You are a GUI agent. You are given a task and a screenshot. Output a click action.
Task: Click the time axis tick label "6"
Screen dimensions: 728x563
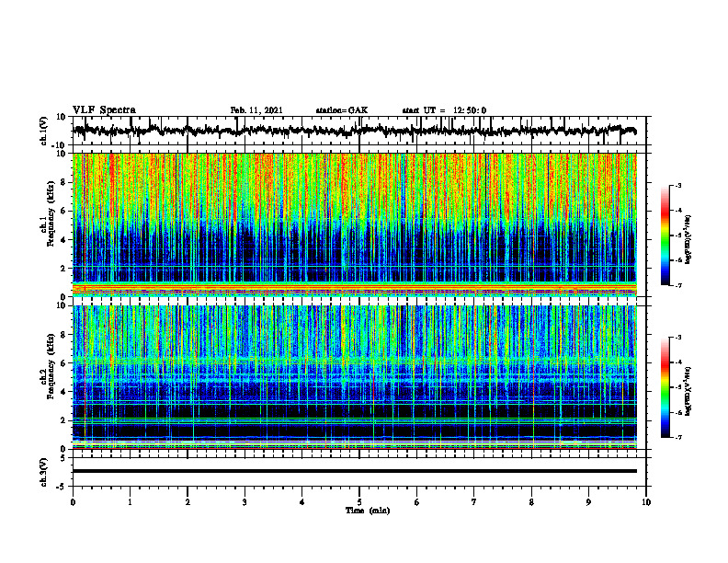click(x=417, y=502)
